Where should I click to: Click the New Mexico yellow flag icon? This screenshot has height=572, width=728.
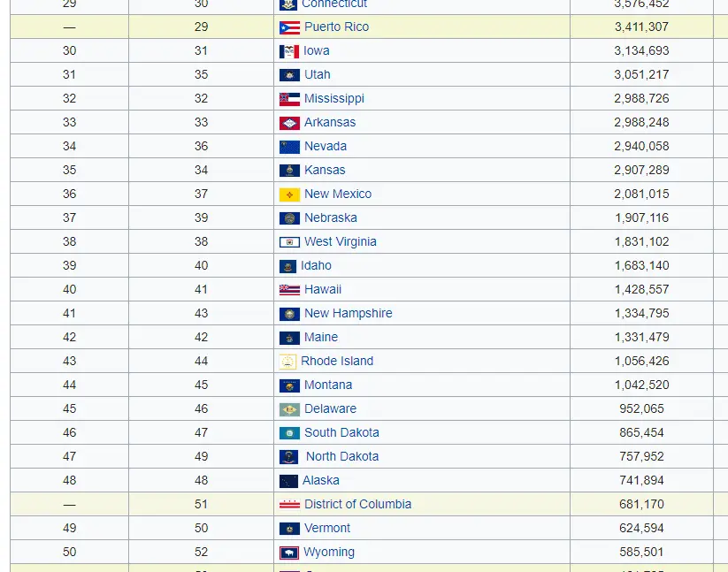point(289,194)
